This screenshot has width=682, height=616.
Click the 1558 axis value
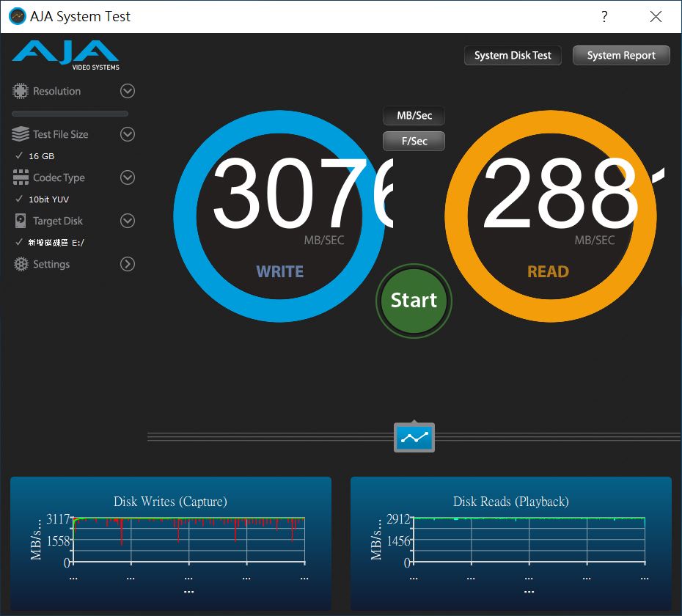58,540
